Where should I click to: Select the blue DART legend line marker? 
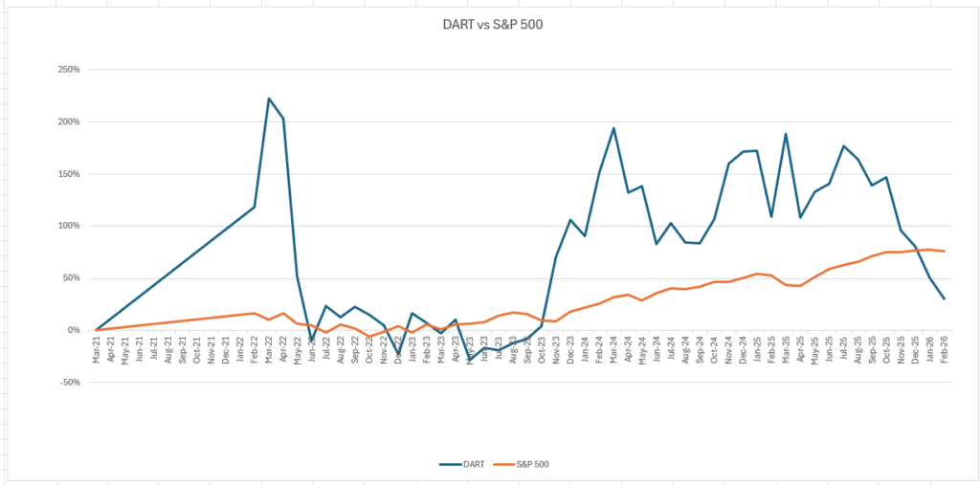click(x=451, y=464)
